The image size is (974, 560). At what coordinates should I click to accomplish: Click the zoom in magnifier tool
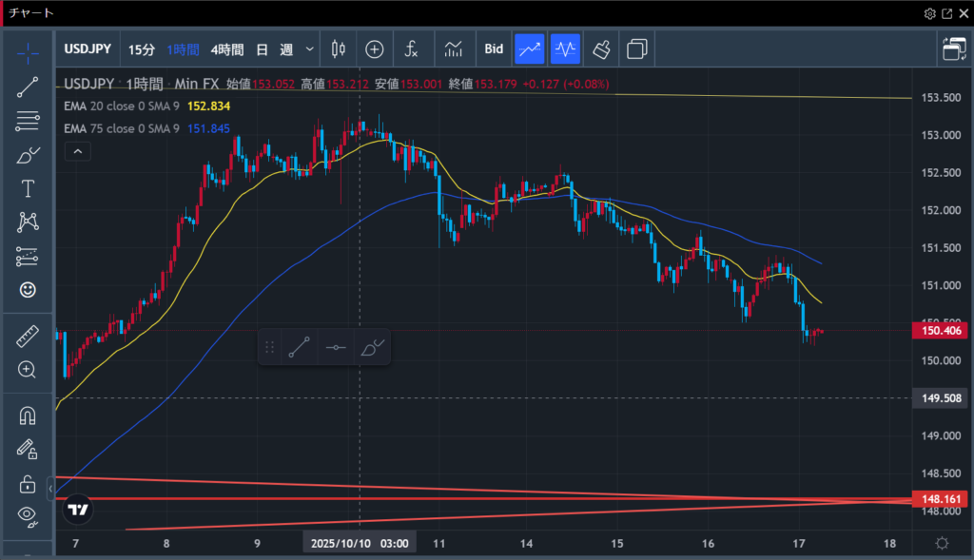click(28, 370)
